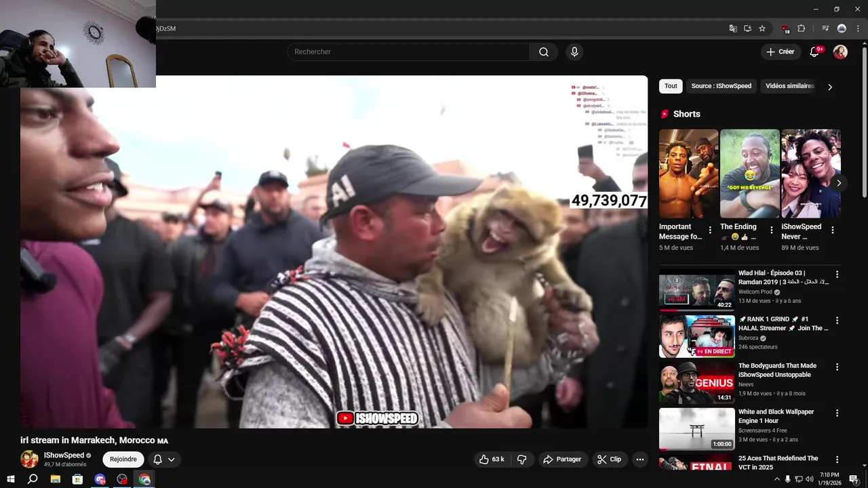This screenshot has width=868, height=488.
Task: Open the YouTube notifications bell
Action: 815,52
